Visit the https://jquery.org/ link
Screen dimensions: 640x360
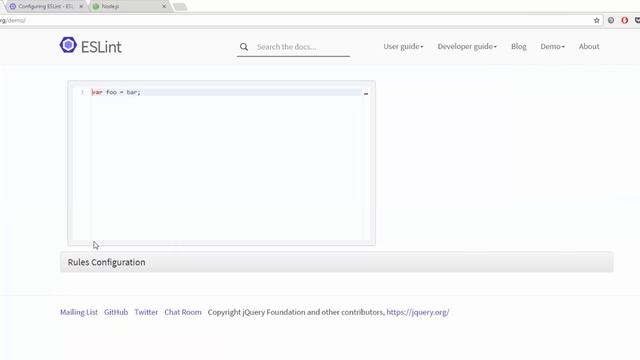coord(418,312)
